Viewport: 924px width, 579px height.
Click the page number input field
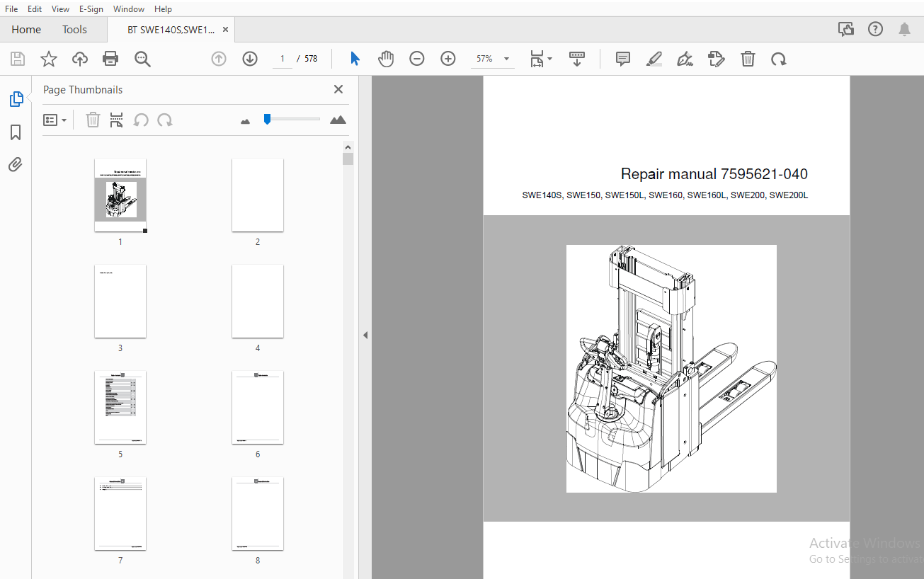[x=283, y=59]
